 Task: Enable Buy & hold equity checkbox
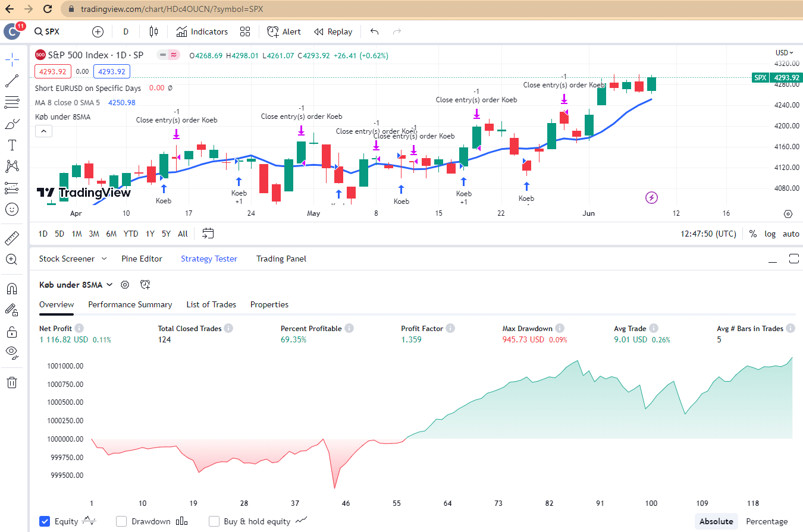pyautogui.click(x=214, y=521)
